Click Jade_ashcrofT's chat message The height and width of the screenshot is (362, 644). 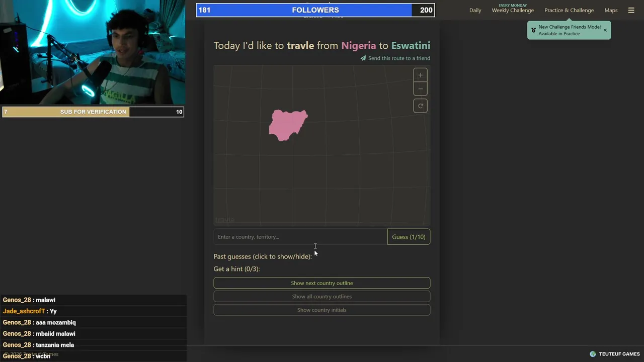click(x=30, y=311)
